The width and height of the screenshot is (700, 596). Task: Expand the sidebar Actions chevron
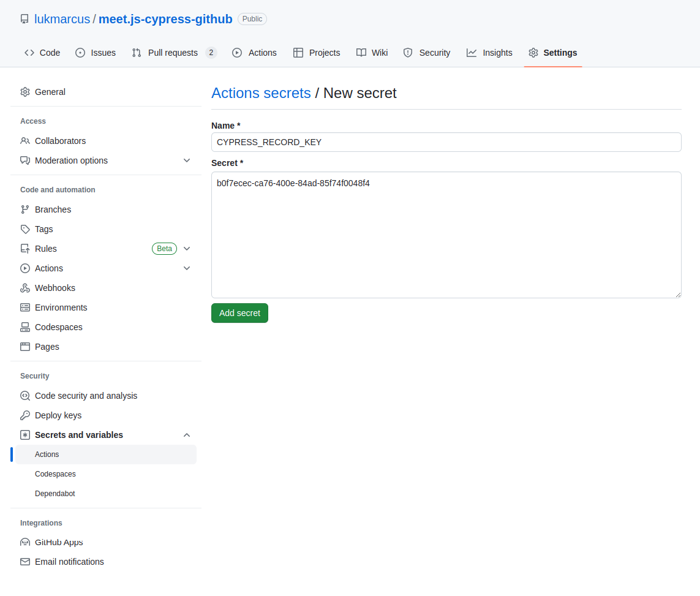[187, 269]
